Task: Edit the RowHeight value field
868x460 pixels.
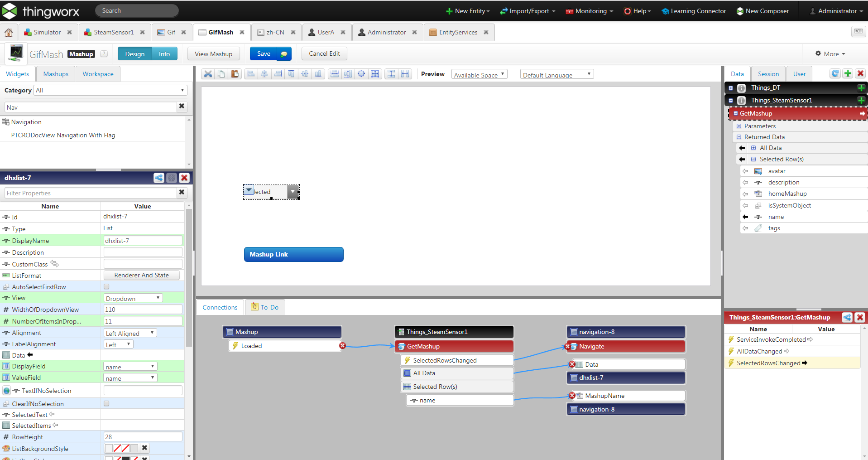Action: (143, 437)
